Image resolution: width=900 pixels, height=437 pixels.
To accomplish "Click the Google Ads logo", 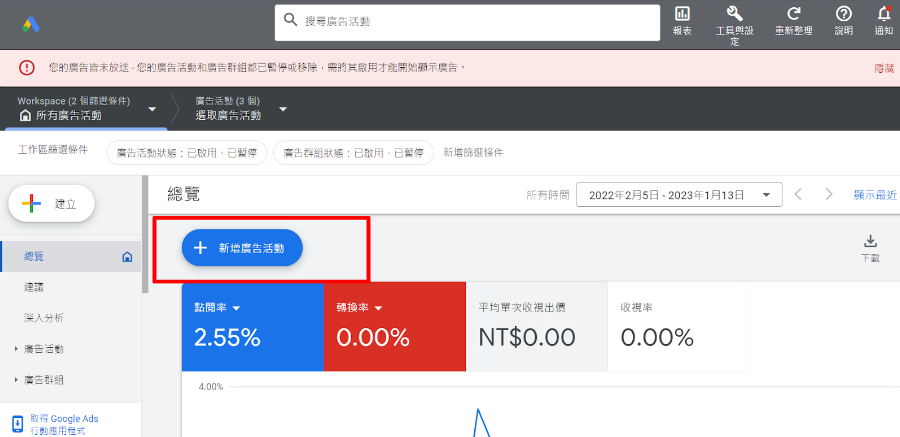I will pos(30,25).
